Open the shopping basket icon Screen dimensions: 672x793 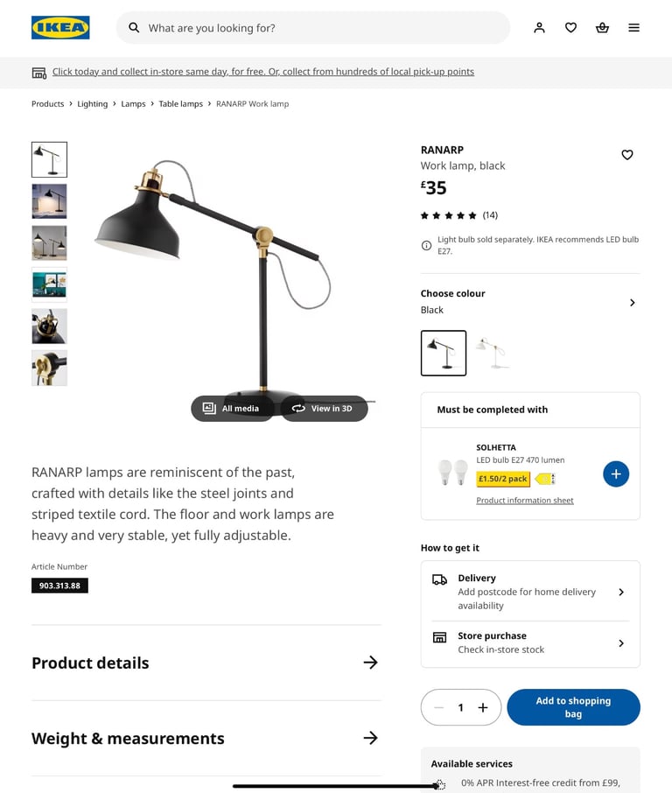[602, 28]
